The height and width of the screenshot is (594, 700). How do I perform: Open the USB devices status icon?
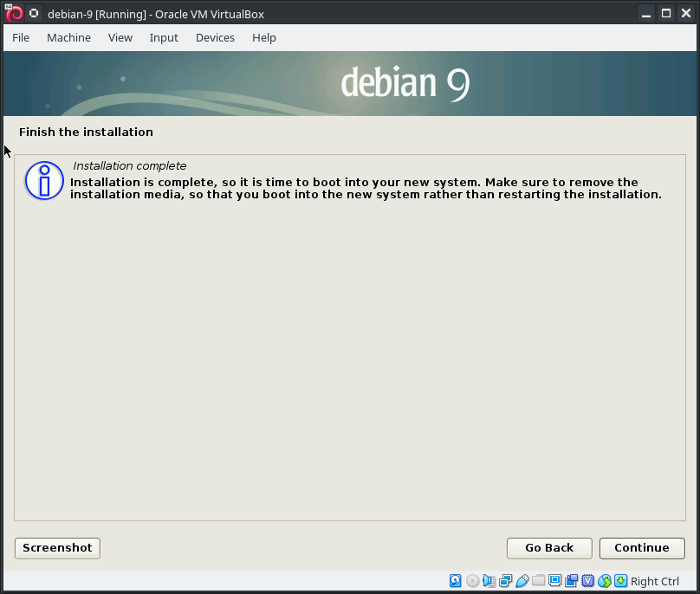pos(522,581)
